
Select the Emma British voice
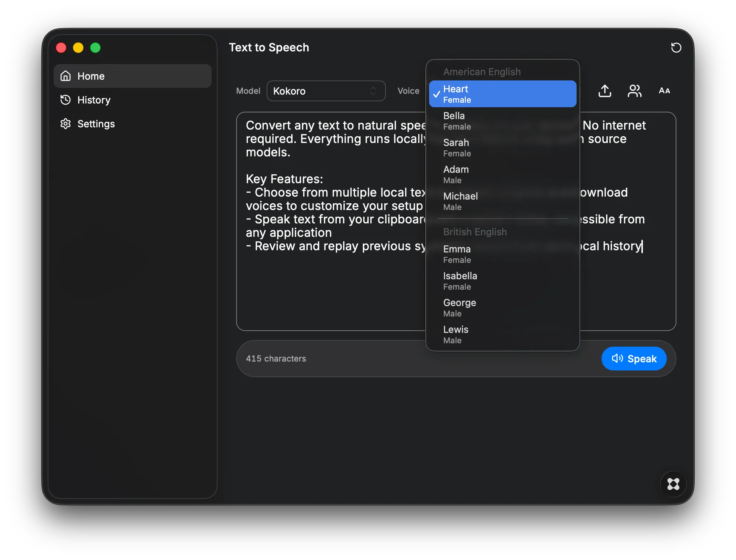[x=502, y=254]
